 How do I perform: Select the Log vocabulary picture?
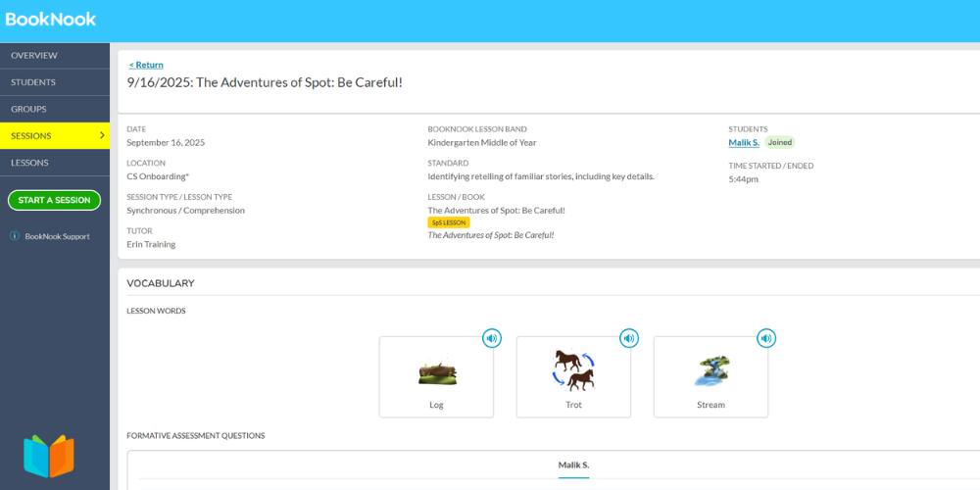point(437,372)
